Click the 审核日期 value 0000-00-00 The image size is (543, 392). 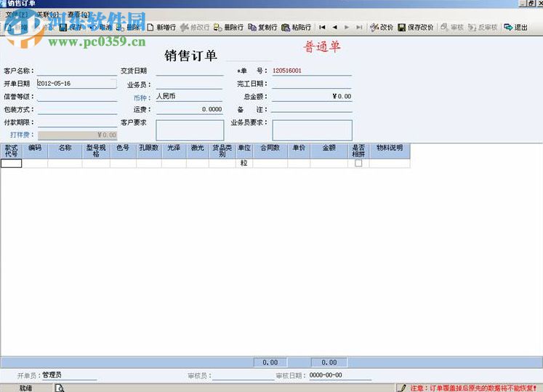coord(326,375)
